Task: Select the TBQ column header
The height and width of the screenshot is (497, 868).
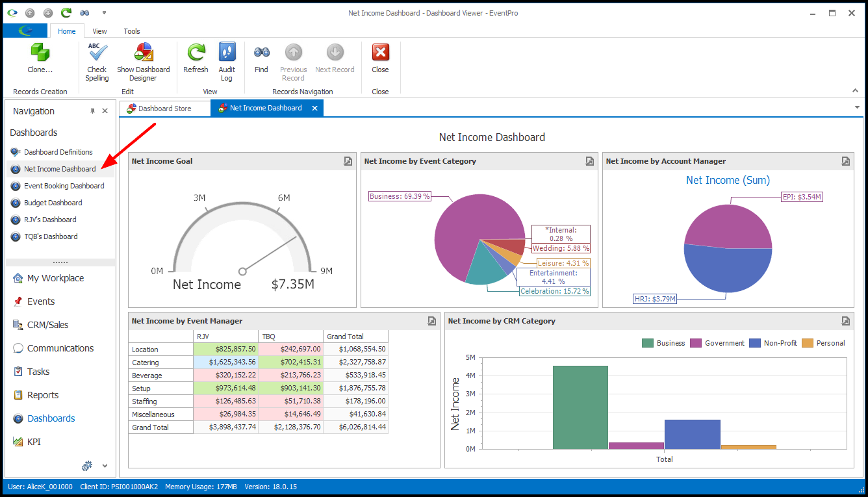Action: [290, 337]
